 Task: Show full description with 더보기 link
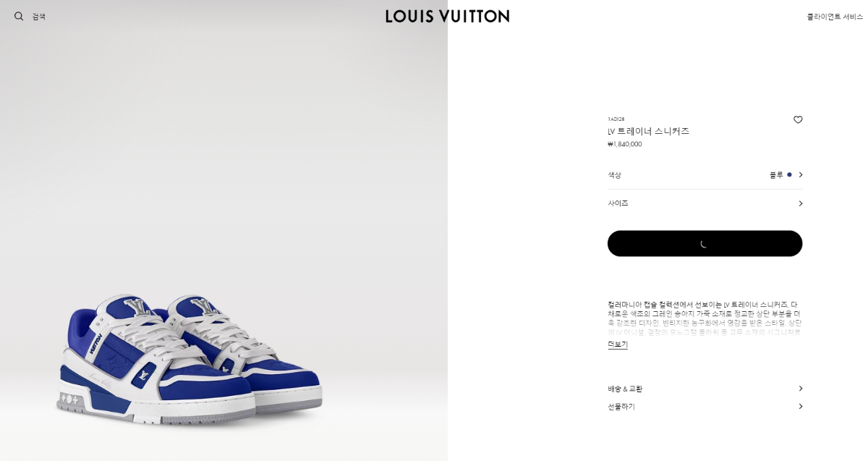[618, 344]
